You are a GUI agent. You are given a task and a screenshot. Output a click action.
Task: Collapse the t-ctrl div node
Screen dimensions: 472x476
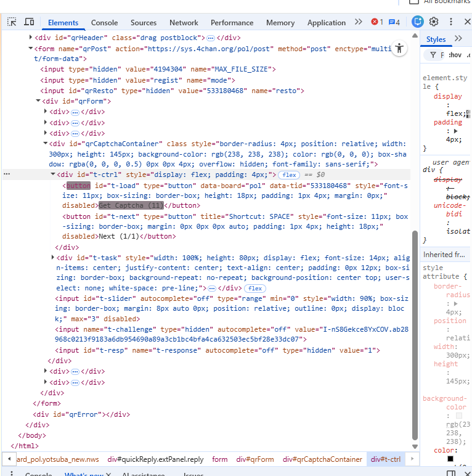pyautogui.click(x=53, y=174)
